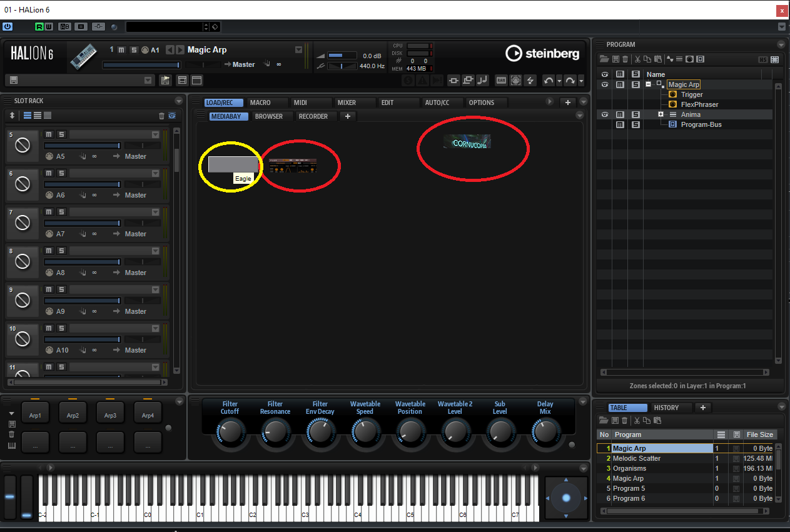Collapse the Magic Arp tree node
Image resolution: width=790 pixels, height=532 pixels.
click(x=649, y=84)
